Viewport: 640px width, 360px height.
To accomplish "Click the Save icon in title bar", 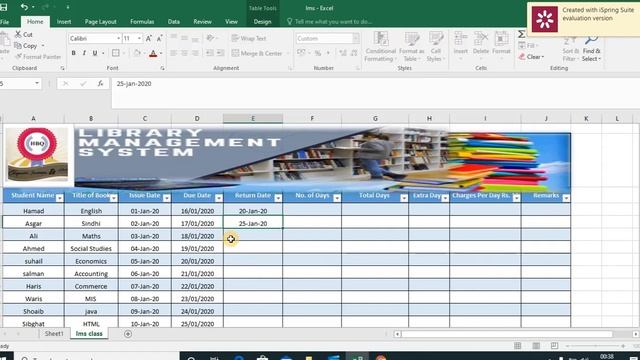I will [x=4, y=7].
